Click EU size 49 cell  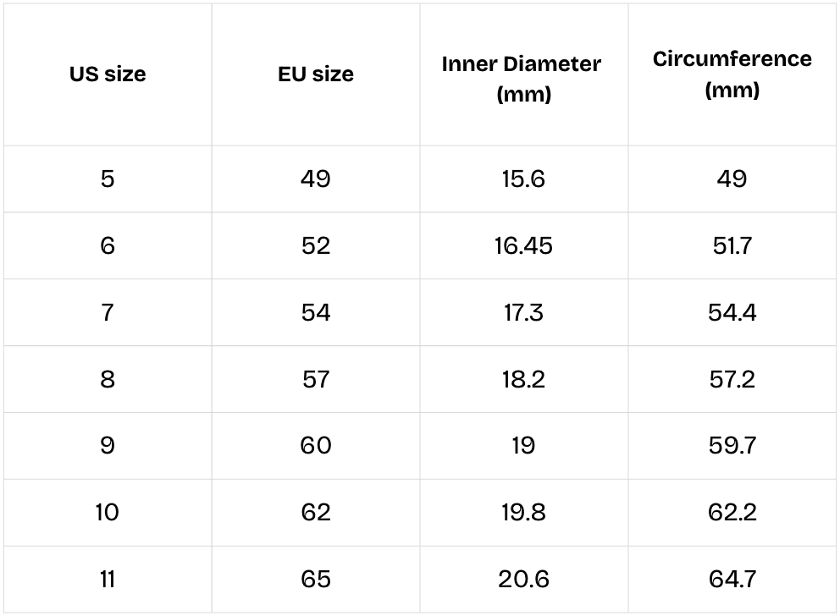[316, 179]
